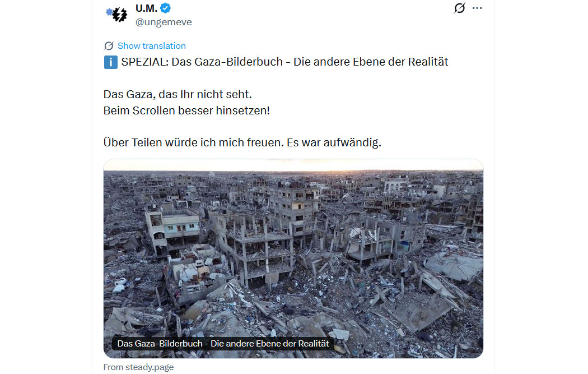Open the Gaza rubble link card image
Image resolution: width=588 pixels, height=374 pixels.
click(293, 258)
